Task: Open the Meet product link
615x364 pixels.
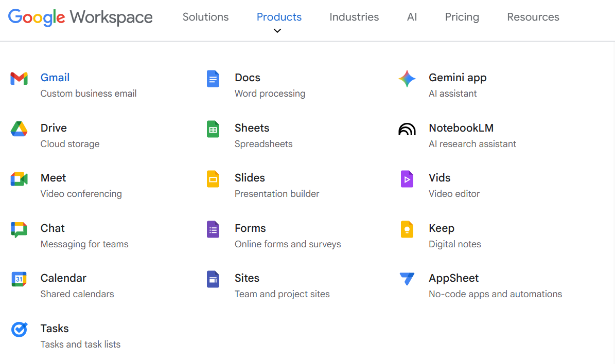Action: 54,178
